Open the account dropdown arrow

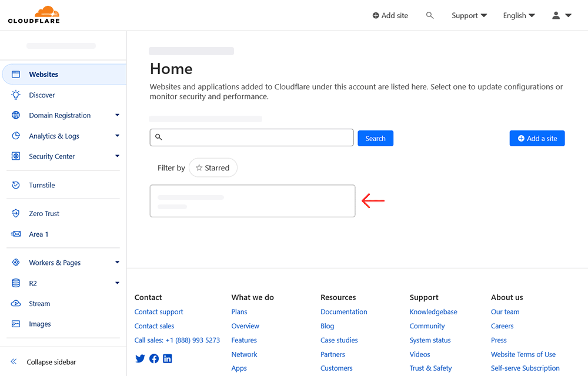[x=568, y=15]
